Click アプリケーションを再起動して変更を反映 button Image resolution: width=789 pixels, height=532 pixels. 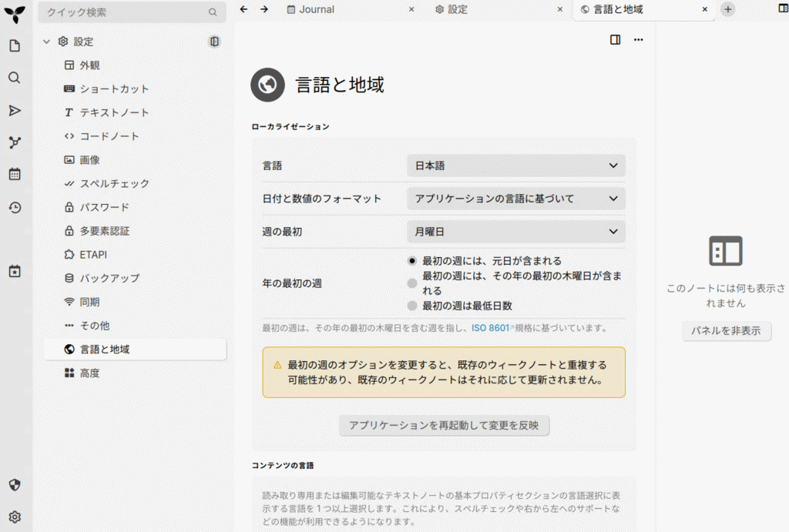pyautogui.click(x=444, y=425)
